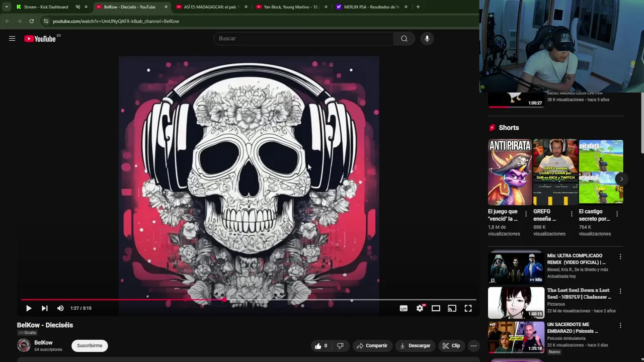Enter full screen mode
The image size is (644, 362).
coord(468,308)
